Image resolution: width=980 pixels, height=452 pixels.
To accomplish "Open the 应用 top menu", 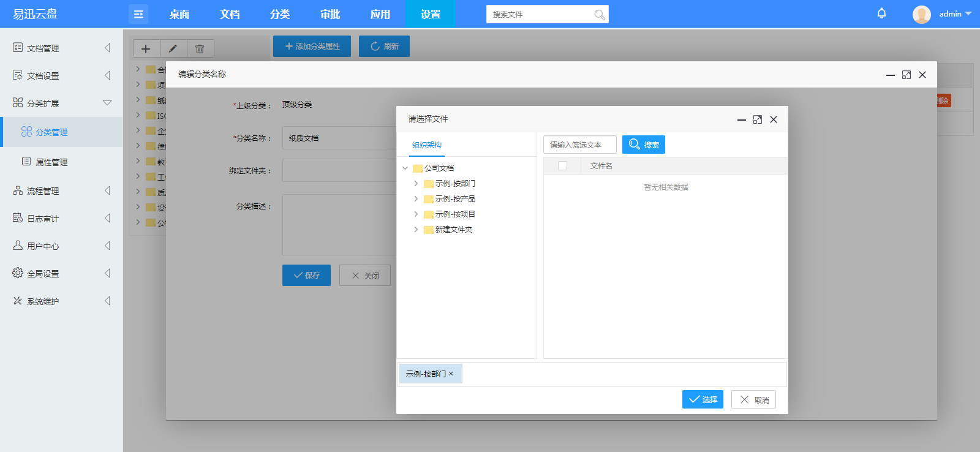I will [x=380, y=14].
